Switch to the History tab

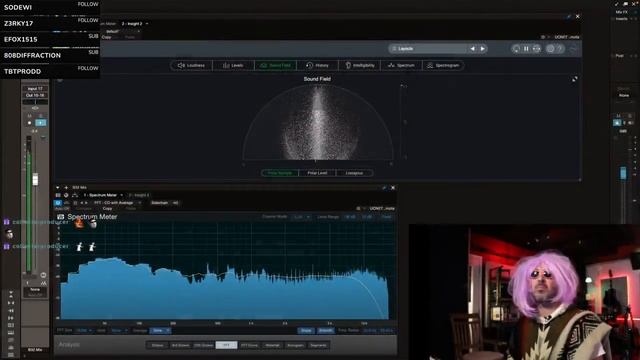(318, 65)
